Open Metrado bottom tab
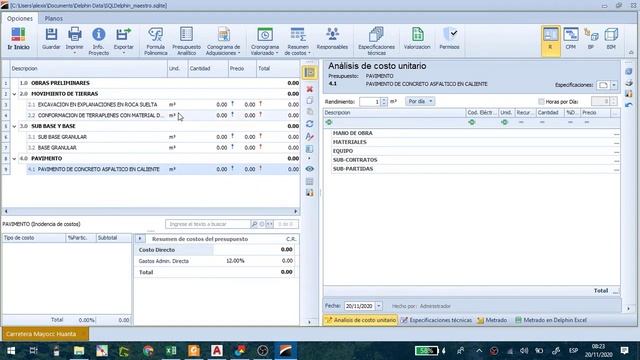The height and width of the screenshot is (360, 640). (492, 320)
